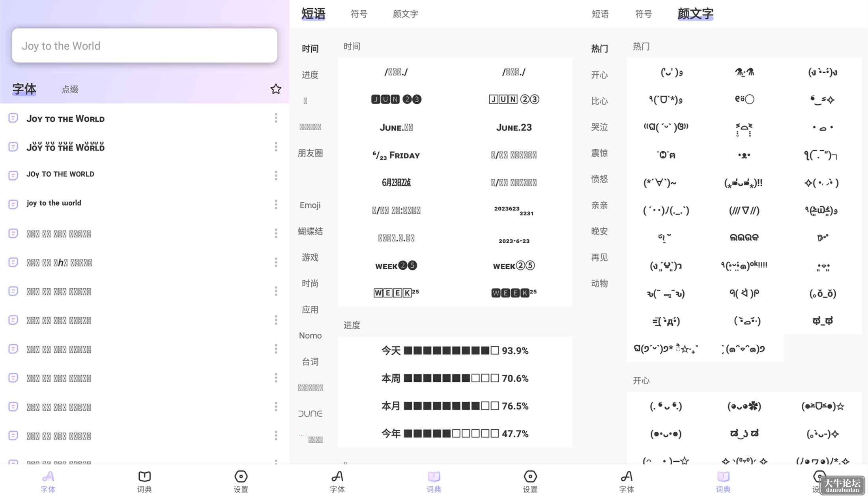The width and height of the screenshot is (868, 498).
Task: Select the active 颜文字 tab in right panel
Action: coord(695,14)
